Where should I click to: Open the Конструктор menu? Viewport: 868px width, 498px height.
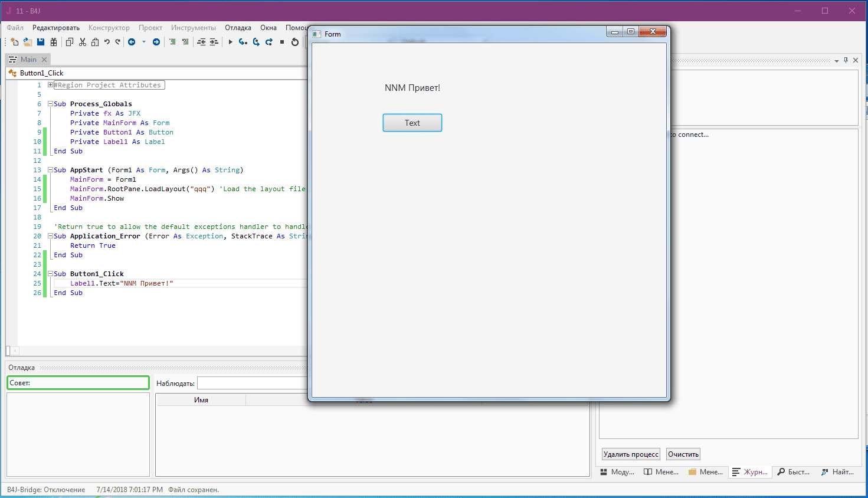click(x=109, y=28)
